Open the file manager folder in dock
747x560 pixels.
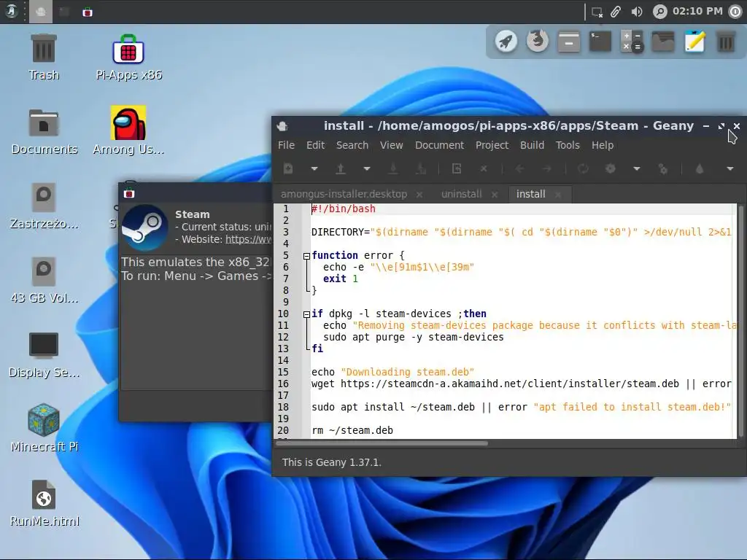click(x=663, y=42)
